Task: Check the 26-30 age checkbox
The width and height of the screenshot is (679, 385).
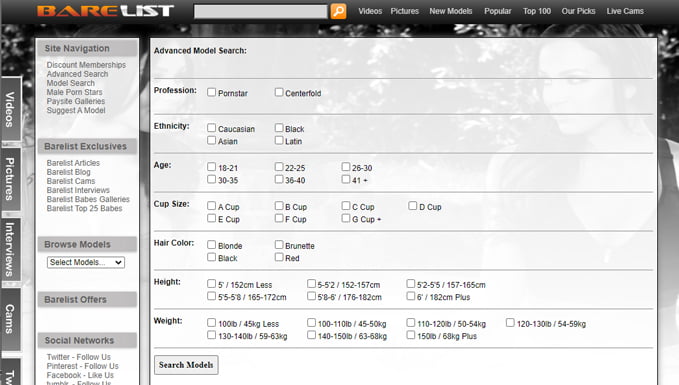Action: click(346, 167)
